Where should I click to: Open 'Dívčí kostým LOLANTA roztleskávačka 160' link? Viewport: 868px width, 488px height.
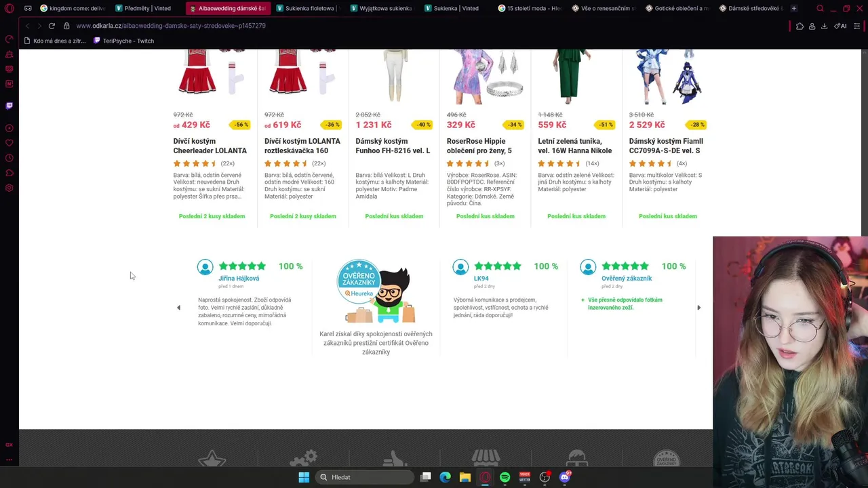[x=302, y=146]
